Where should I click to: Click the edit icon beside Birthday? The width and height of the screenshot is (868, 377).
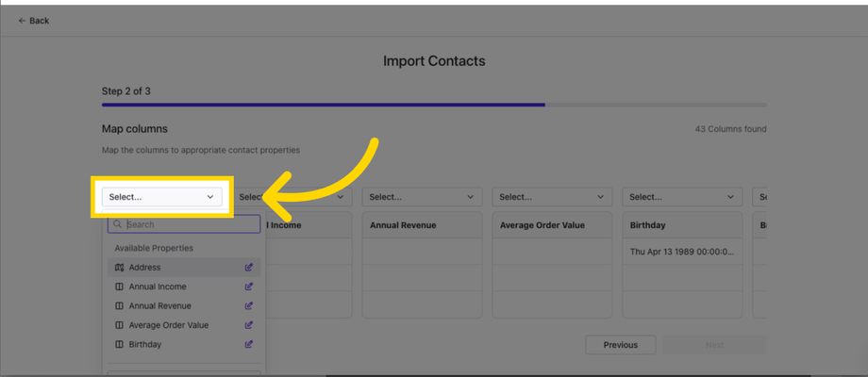click(x=249, y=345)
